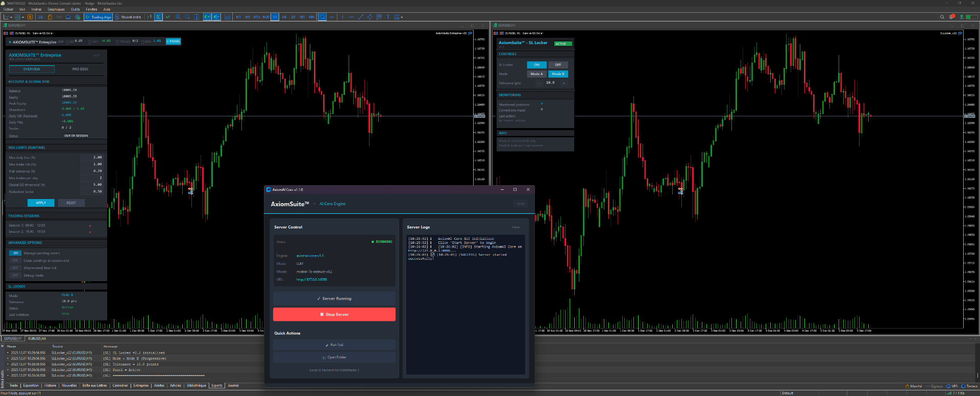Pick the horizontal line drawing tool
The width and height of the screenshot is (980, 396).
[x=352, y=17]
